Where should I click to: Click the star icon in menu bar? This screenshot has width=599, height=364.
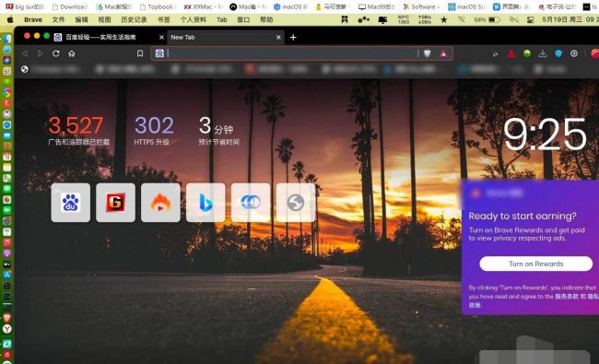tap(443, 19)
